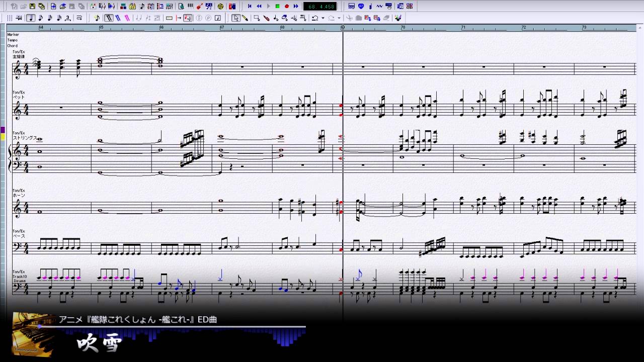Select the arrow pointer tool
Viewport: 644px width, 362px height.
[x=236, y=18]
